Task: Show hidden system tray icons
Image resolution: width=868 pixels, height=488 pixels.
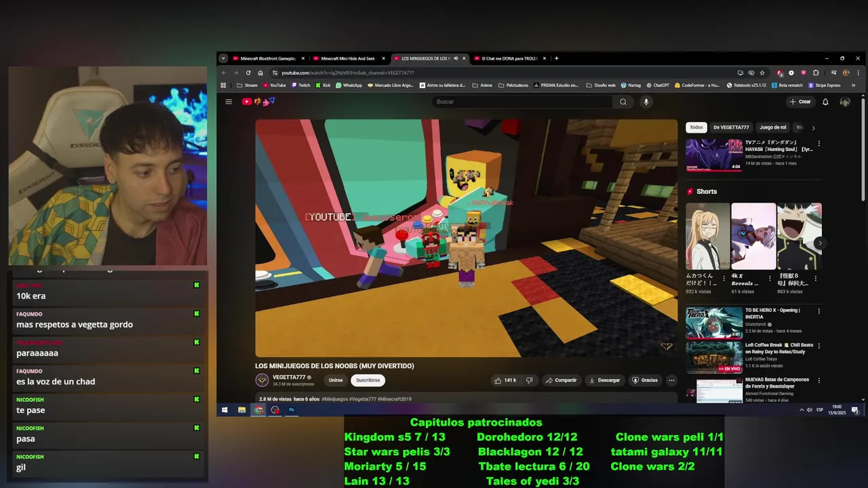Action: tap(802, 410)
